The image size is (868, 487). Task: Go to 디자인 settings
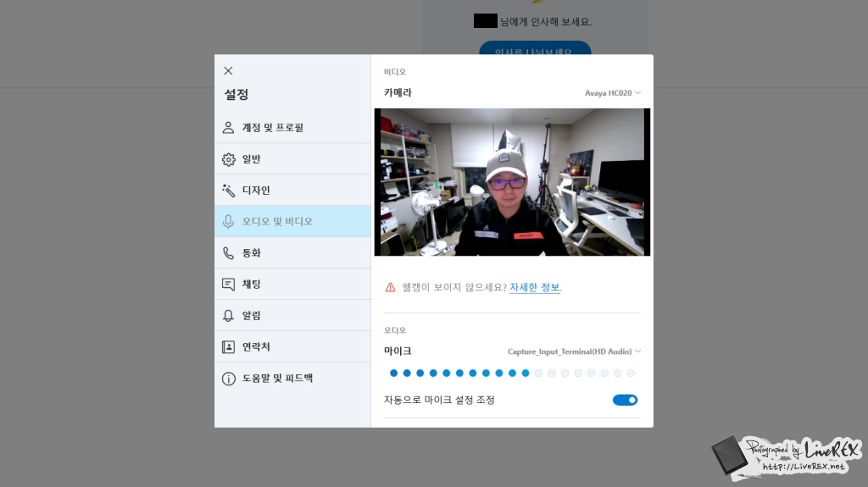click(x=292, y=190)
